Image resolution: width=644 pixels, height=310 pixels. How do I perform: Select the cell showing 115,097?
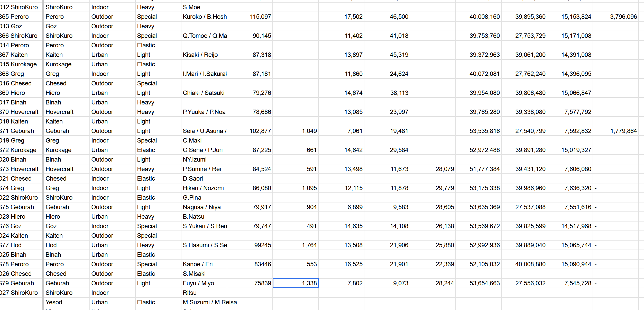click(260, 17)
